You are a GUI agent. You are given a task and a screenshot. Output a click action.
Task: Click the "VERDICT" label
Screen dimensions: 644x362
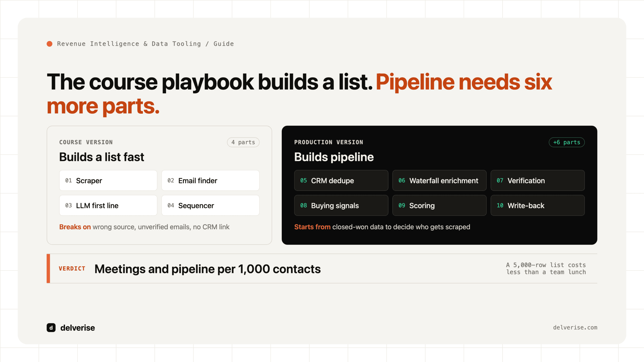[72, 269]
